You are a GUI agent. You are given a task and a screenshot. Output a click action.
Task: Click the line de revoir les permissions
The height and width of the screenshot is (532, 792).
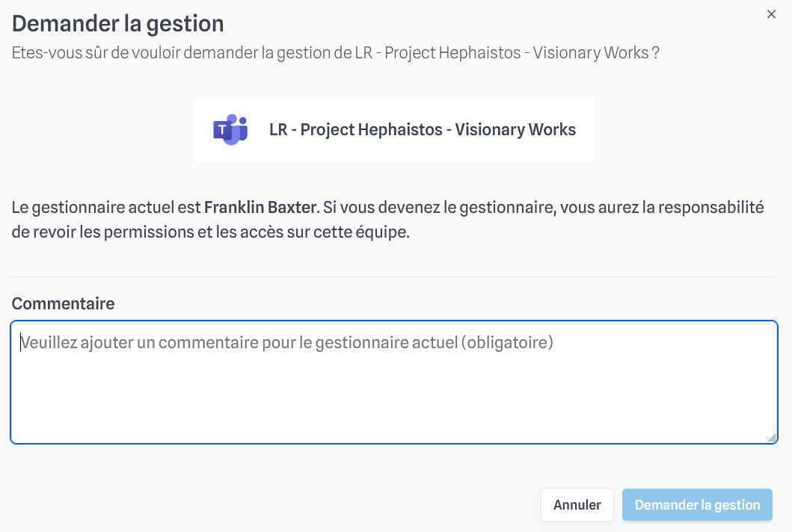point(211,232)
